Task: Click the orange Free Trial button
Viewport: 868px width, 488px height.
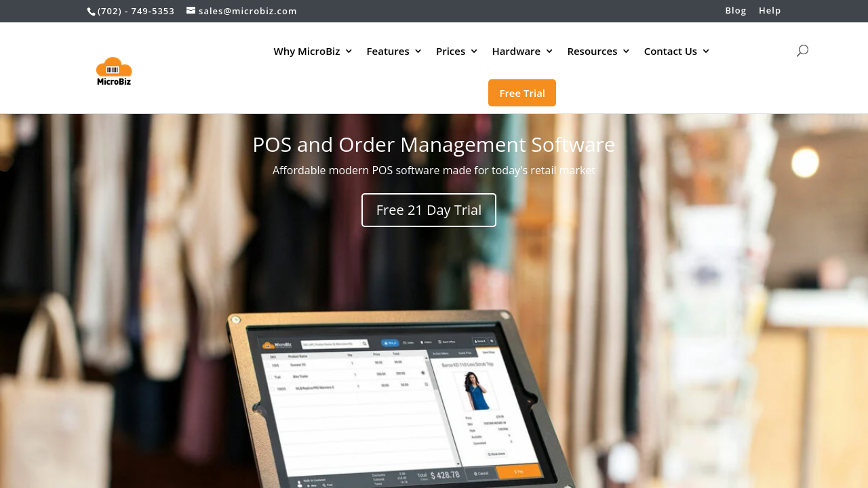Action: pyautogui.click(x=522, y=93)
